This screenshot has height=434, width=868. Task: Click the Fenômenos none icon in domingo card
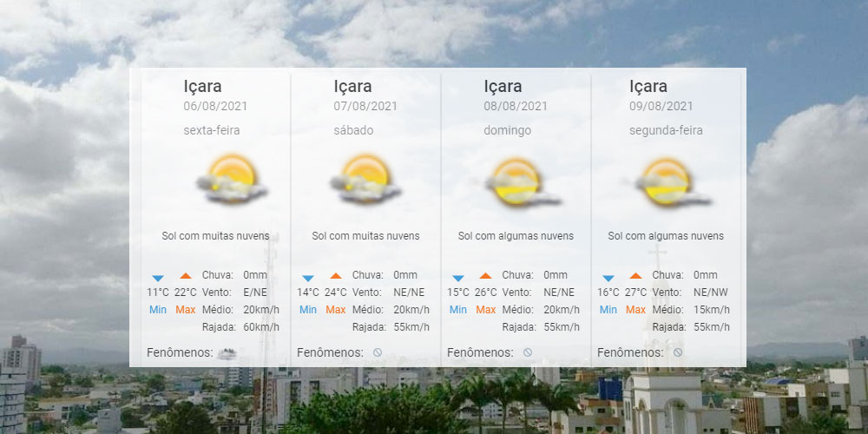click(527, 352)
